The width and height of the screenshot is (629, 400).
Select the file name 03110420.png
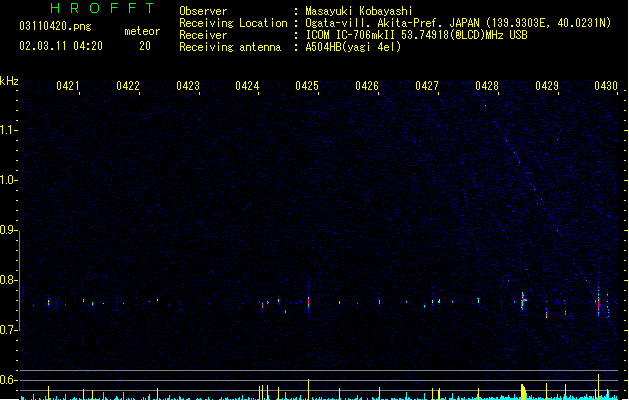[x=55, y=26]
